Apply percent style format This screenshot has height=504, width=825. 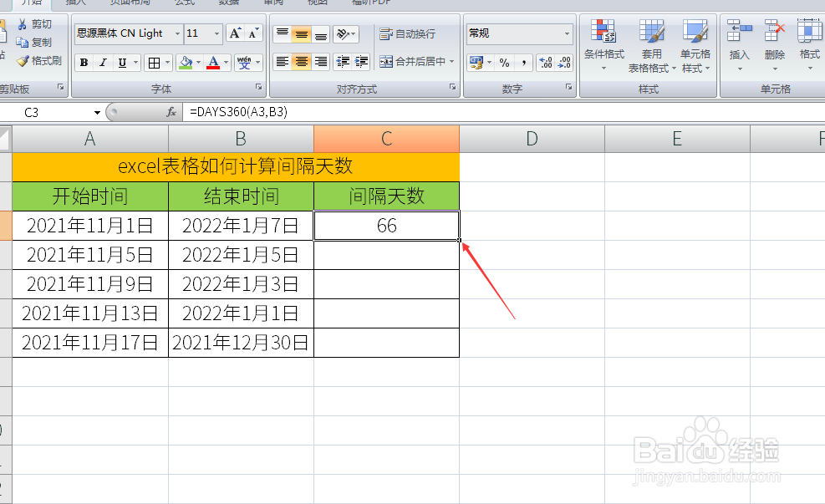point(504,64)
